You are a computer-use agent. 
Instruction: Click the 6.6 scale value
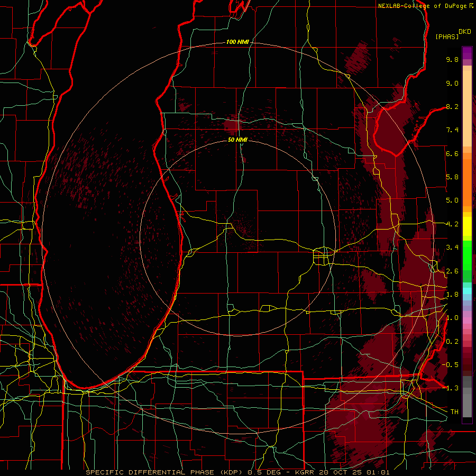pyautogui.click(x=452, y=153)
